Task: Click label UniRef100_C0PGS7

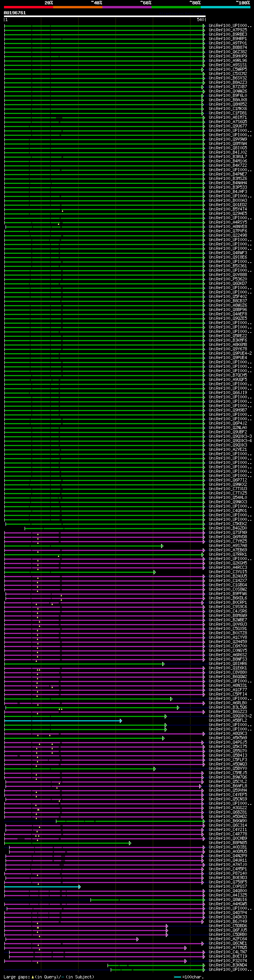Action: coord(228,886)
